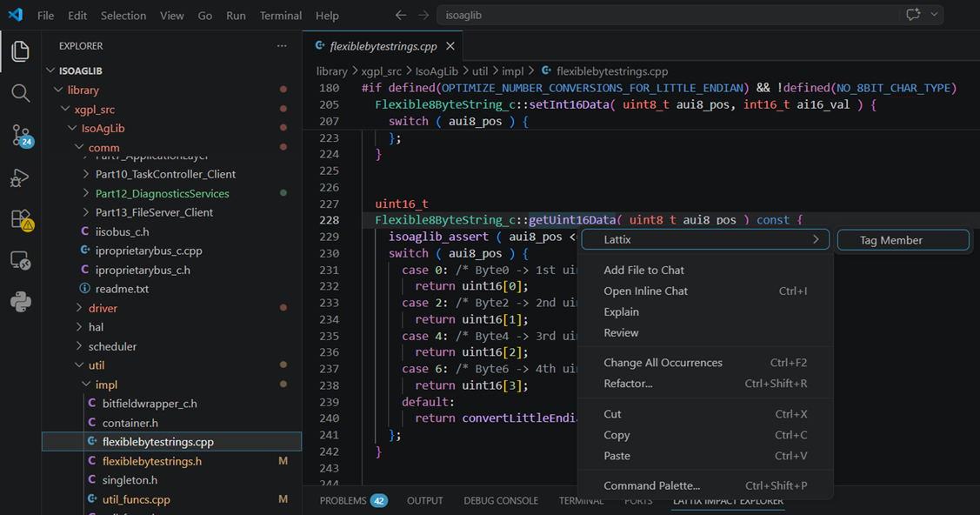Open the Explorer view in activity bar
The width and height of the screenshot is (980, 515).
click(x=20, y=51)
